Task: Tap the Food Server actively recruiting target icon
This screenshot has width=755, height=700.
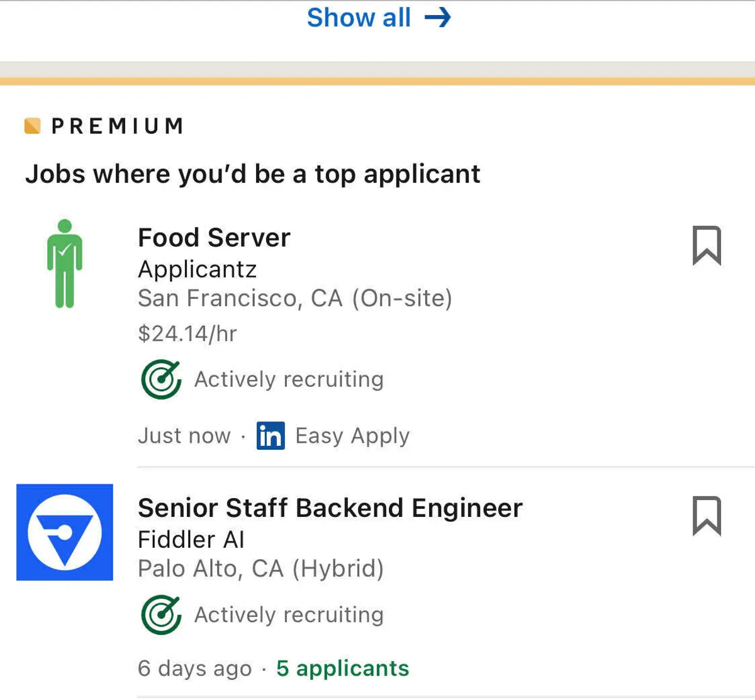Action: tap(161, 379)
